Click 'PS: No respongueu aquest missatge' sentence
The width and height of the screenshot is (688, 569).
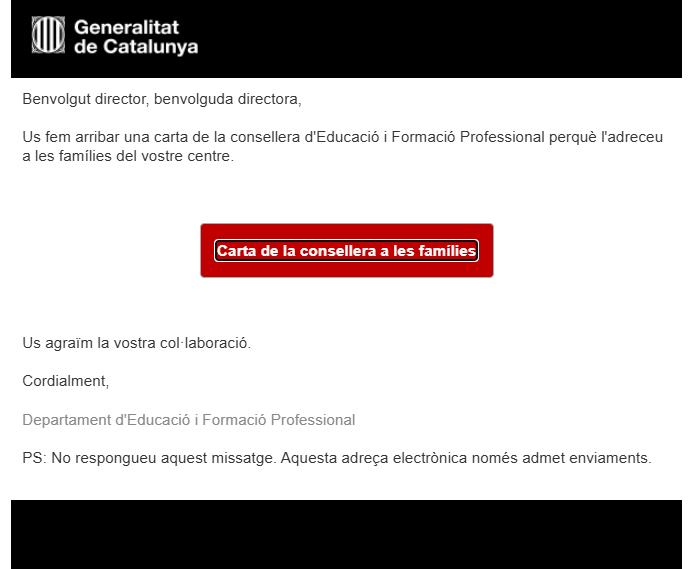(x=149, y=458)
